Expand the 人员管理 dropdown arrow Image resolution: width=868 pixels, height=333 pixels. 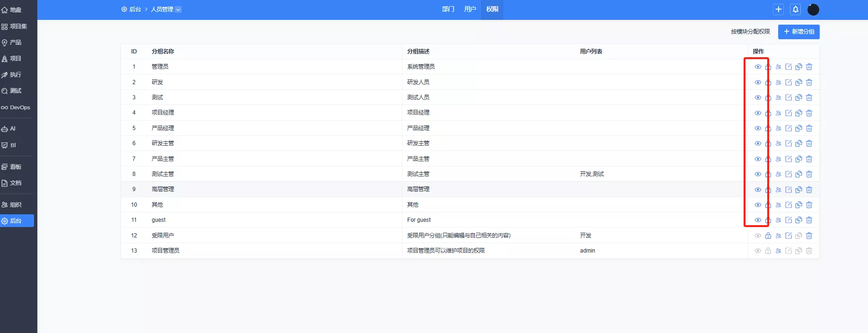[x=178, y=9]
